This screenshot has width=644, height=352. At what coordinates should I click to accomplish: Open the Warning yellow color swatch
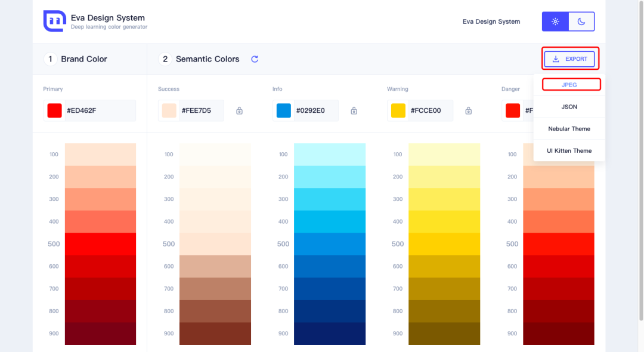(398, 110)
